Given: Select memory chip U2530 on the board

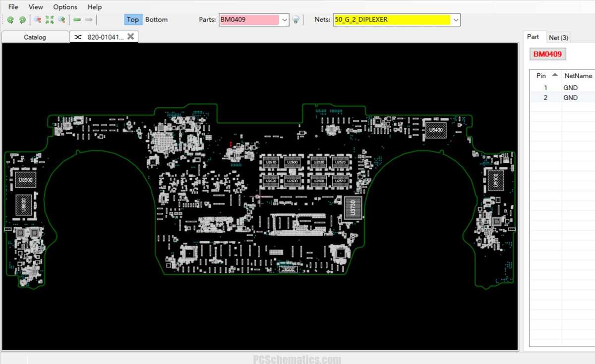Looking at the screenshot, I should (x=319, y=162).
